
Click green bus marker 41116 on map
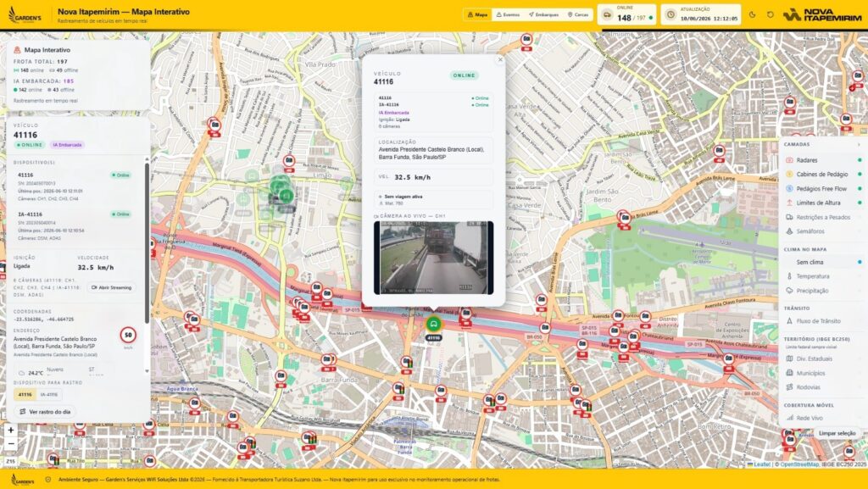pyautogui.click(x=433, y=324)
